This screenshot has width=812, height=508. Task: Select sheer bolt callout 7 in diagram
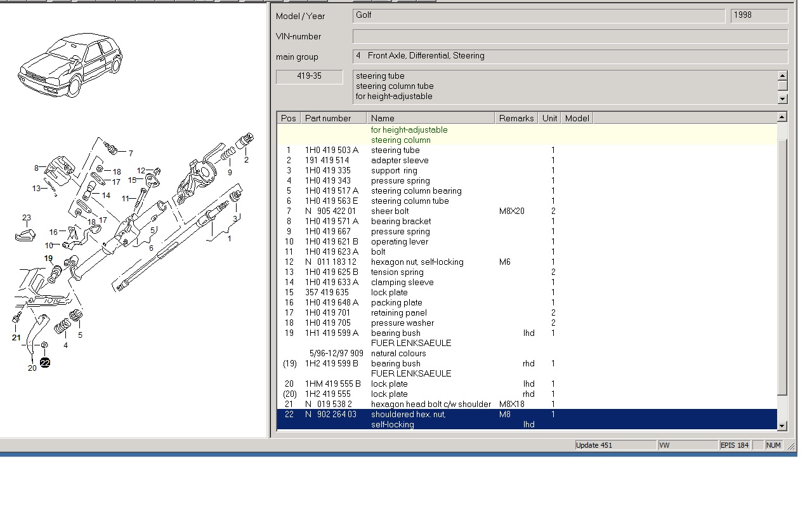[131, 153]
